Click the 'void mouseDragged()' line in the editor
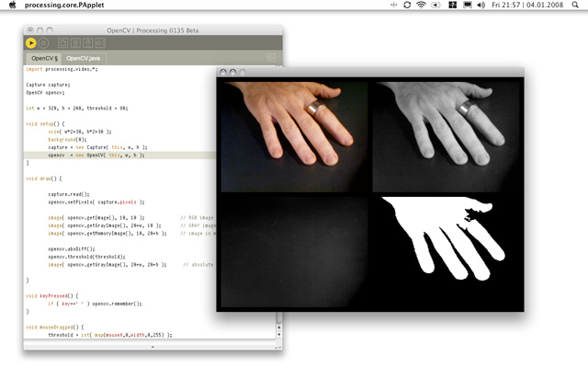The height and width of the screenshot is (368, 588). coord(55,328)
